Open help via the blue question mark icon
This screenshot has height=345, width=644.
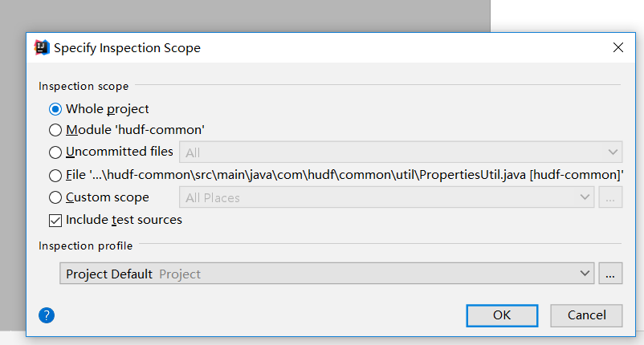pos(47,315)
